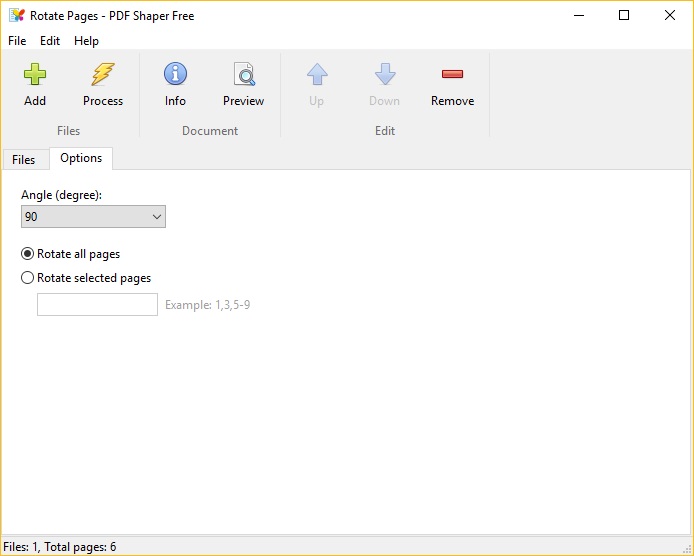Maximize the PDF Shaper window
This screenshot has height=556, width=694.
(x=624, y=15)
